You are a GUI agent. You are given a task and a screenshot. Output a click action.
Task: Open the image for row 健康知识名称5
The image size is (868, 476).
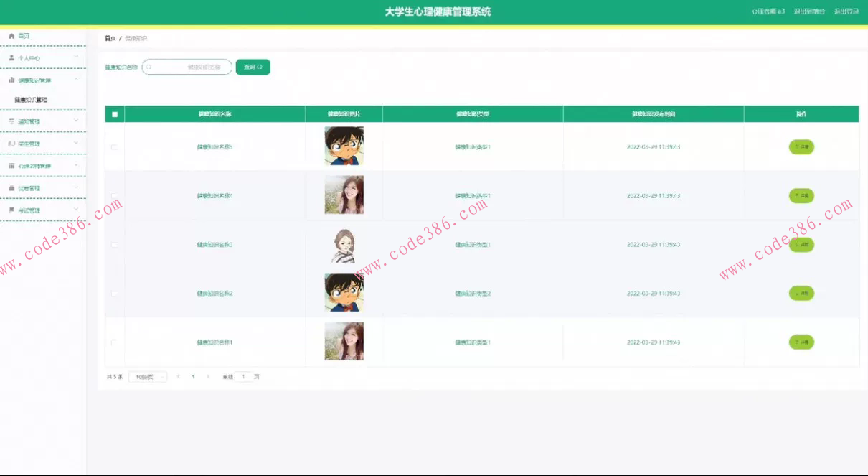(344, 146)
